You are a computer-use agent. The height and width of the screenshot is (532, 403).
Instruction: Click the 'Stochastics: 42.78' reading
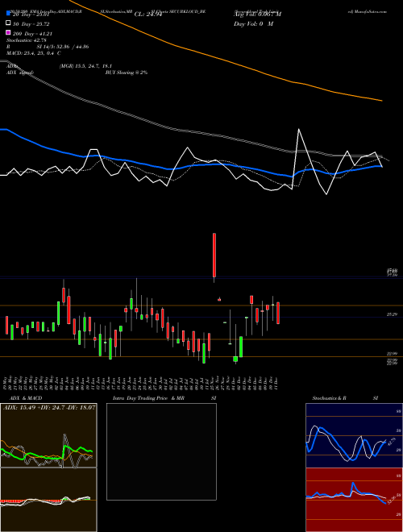pos(26,40)
